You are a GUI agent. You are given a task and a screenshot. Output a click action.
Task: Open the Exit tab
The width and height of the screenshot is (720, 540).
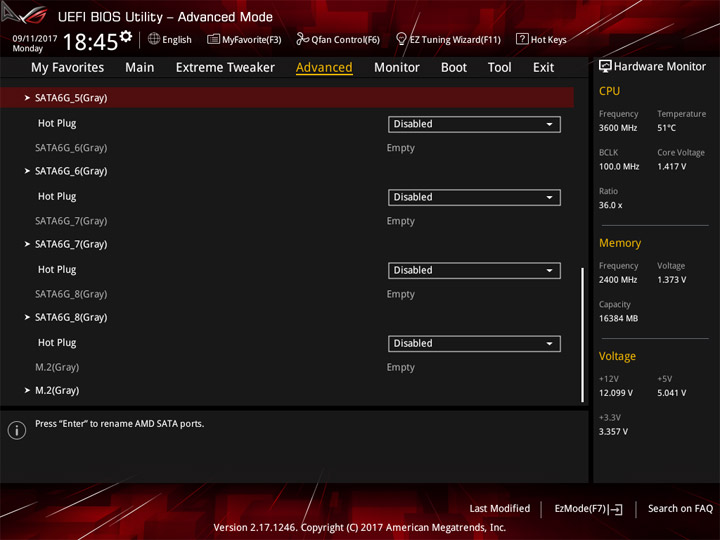(543, 68)
